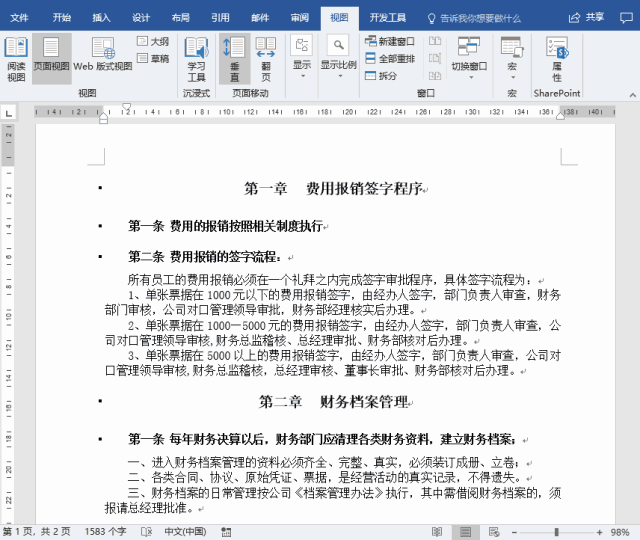
Task: Open the Developer (开发工具) tab
Action: [x=388, y=18]
